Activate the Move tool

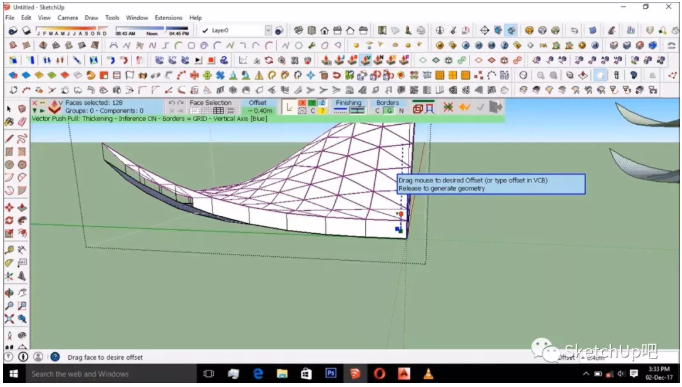point(9,207)
